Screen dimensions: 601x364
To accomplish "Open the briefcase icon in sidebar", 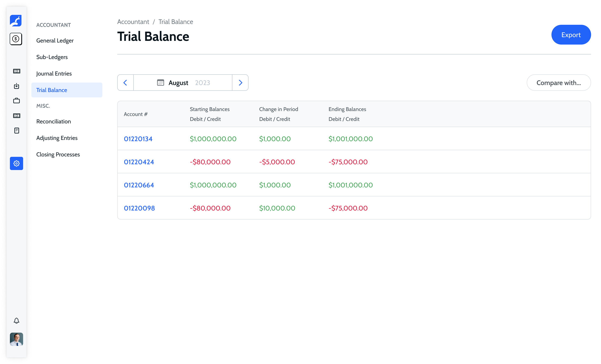I will [x=17, y=101].
